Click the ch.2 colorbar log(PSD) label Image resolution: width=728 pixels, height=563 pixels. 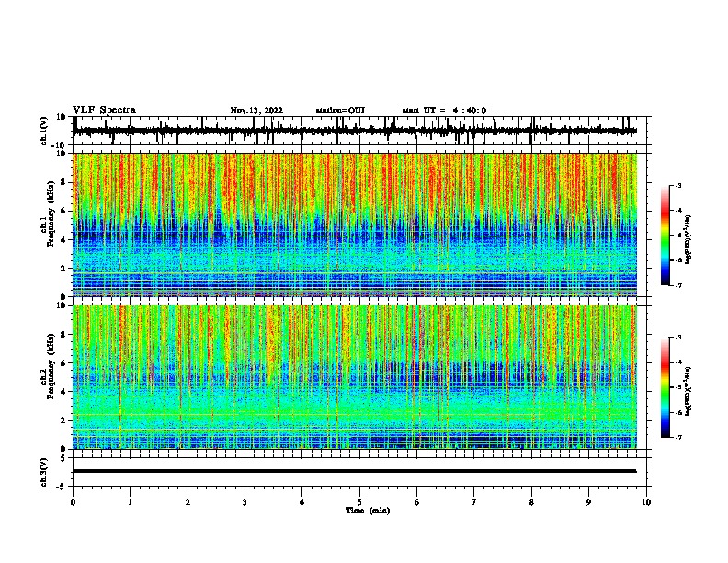click(x=688, y=391)
